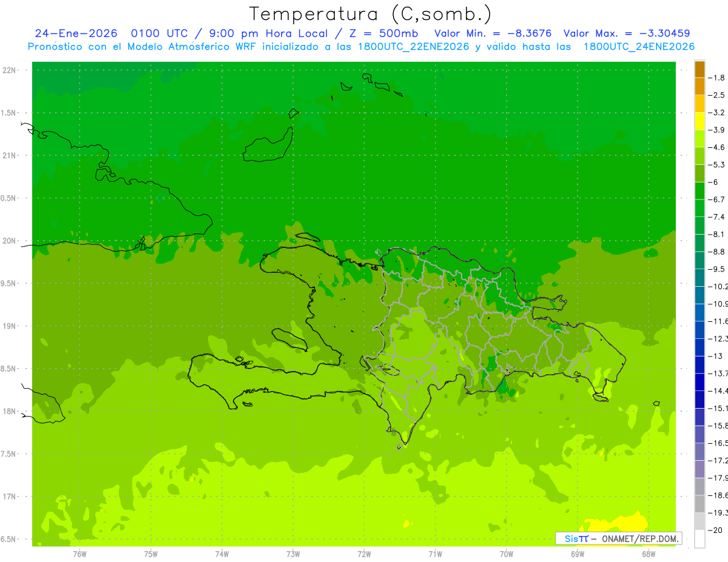Click the '70W' longitude label
Viewport: 728px width, 562px height.
tap(507, 554)
